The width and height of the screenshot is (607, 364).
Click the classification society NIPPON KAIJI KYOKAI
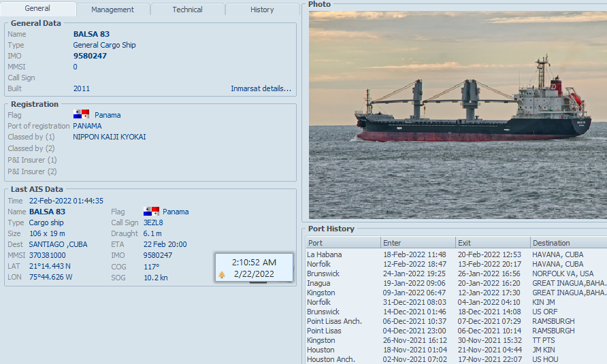(x=110, y=137)
